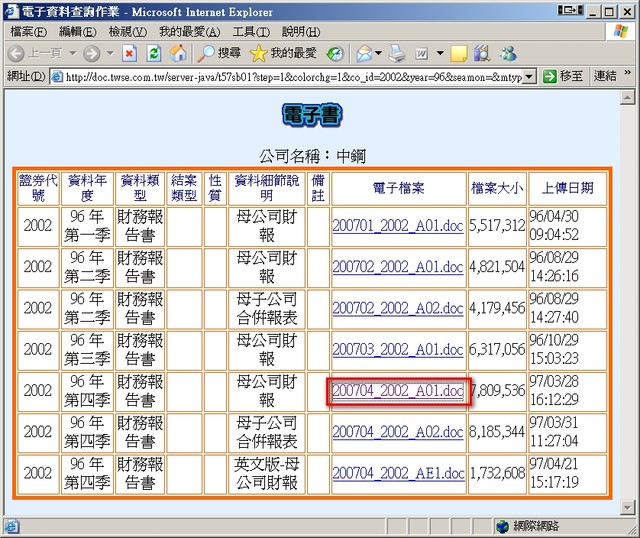Click into the address bar URL field
Screen dimensions: 640x538
(x=293, y=76)
